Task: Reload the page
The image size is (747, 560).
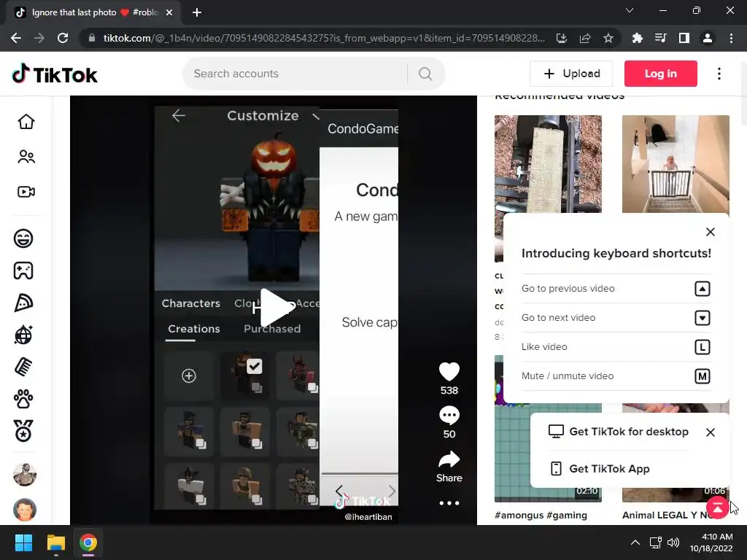Action: click(63, 38)
